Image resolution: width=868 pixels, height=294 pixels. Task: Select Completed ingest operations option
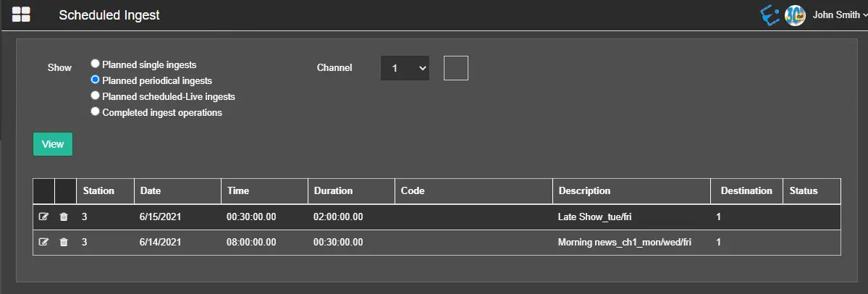95,112
